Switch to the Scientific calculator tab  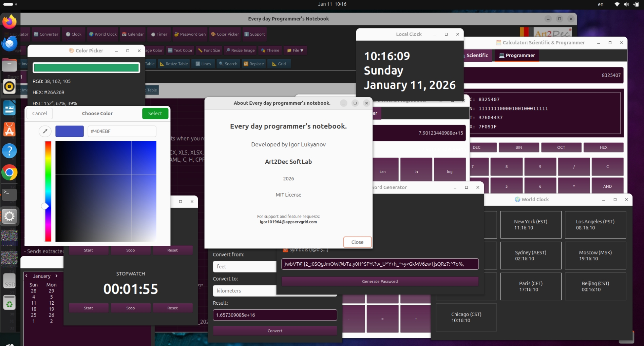click(x=476, y=55)
